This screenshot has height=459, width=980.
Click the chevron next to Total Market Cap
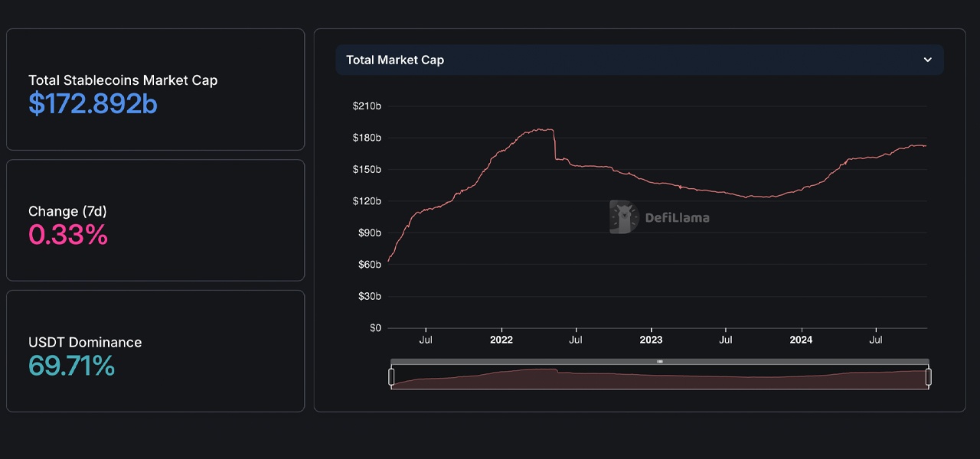(928, 60)
